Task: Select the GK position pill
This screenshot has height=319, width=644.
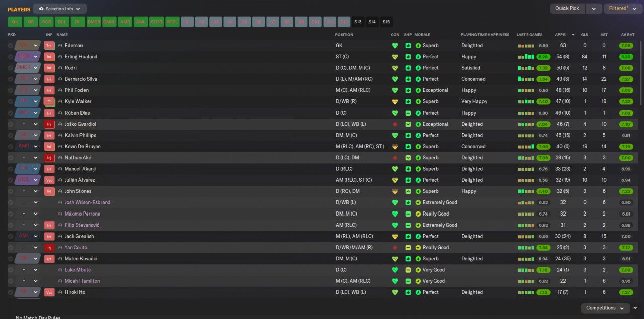Action: (x=15, y=22)
